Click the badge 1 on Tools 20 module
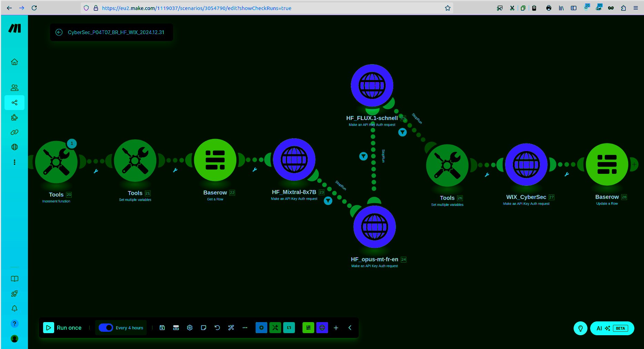The image size is (644, 349). (x=72, y=143)
